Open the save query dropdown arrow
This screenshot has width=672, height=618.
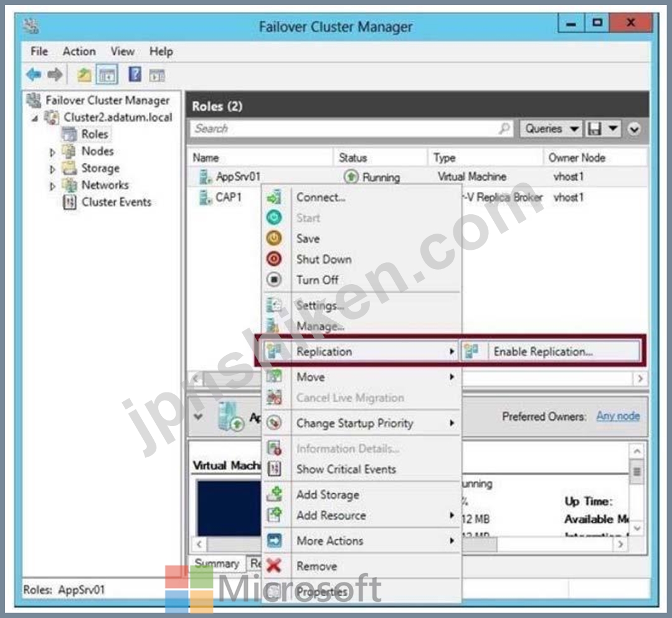613,128
